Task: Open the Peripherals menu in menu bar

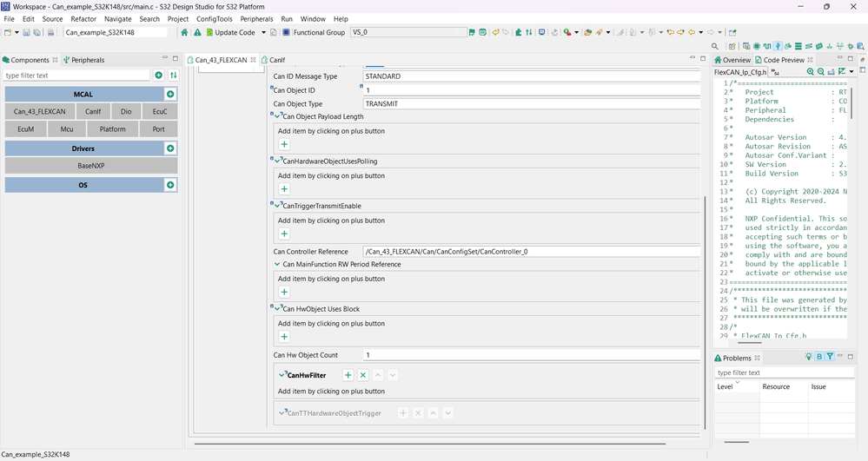Action: pyautogui.click(x=256, y=19)
